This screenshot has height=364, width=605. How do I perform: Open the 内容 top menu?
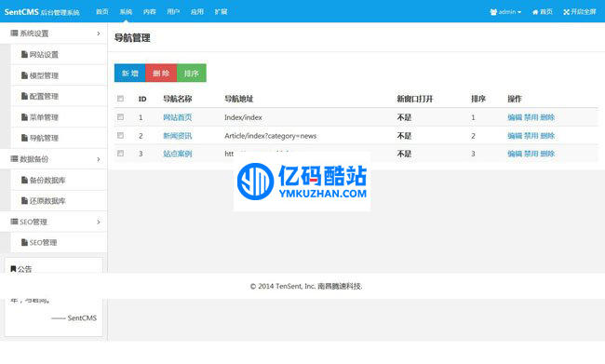149,11
